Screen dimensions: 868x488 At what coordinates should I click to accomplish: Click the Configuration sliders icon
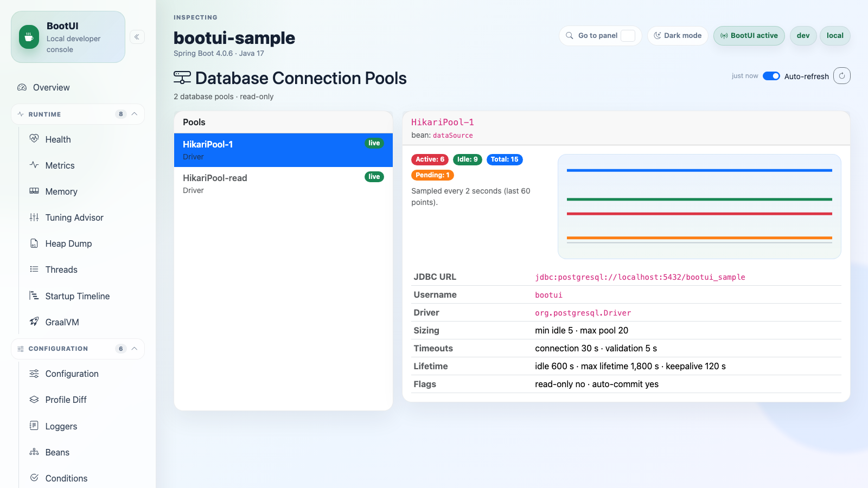tap(34, 374)
